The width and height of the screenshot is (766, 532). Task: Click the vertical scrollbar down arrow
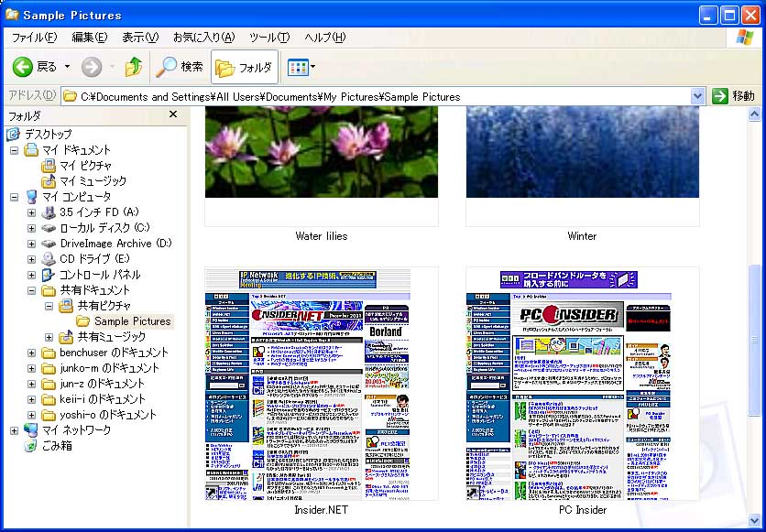[754, 520]
